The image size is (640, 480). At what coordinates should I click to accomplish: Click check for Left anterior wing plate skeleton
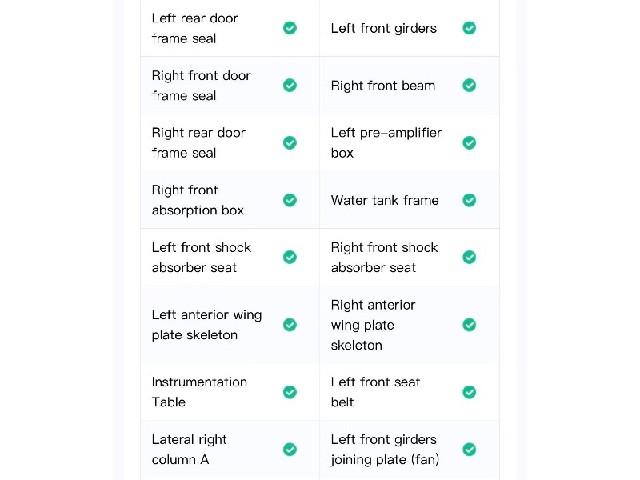point(290,325)
